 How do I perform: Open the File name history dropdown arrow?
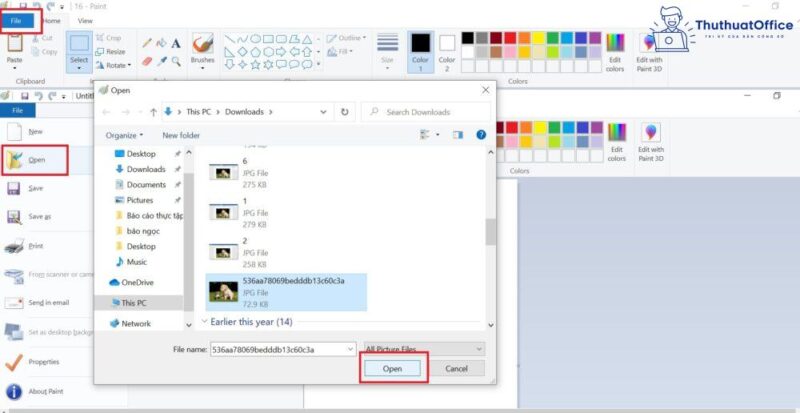coord(349,348)
